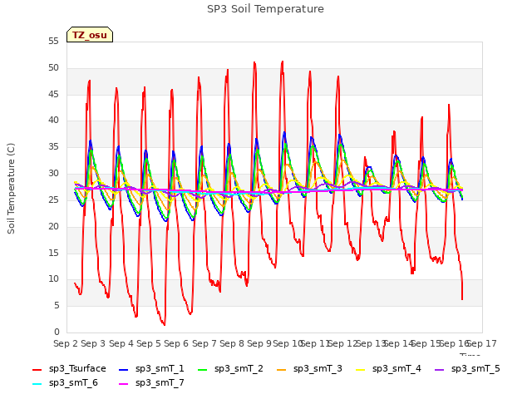Click the 15 y-axis tick label
This screenshot has width=532, height=399.
click(53, 253)
